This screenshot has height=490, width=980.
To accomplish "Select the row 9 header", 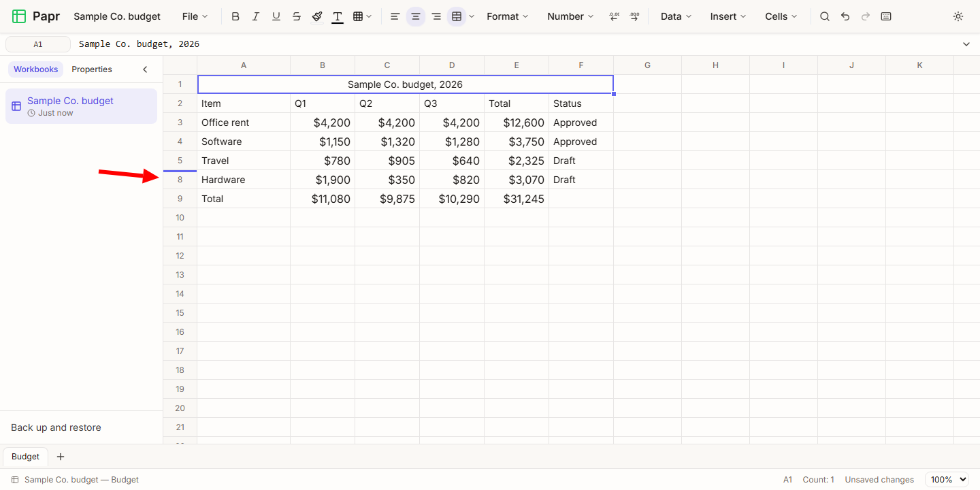I will pos(180,199).
